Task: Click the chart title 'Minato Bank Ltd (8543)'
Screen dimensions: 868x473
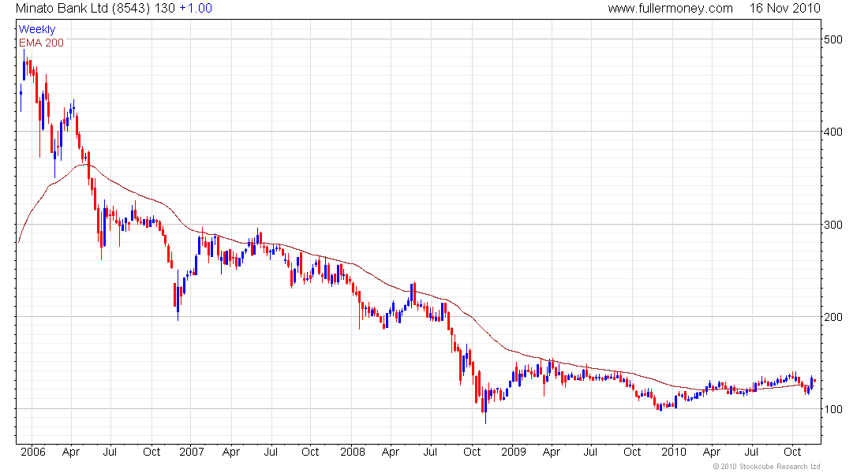Action: [83, 9]
